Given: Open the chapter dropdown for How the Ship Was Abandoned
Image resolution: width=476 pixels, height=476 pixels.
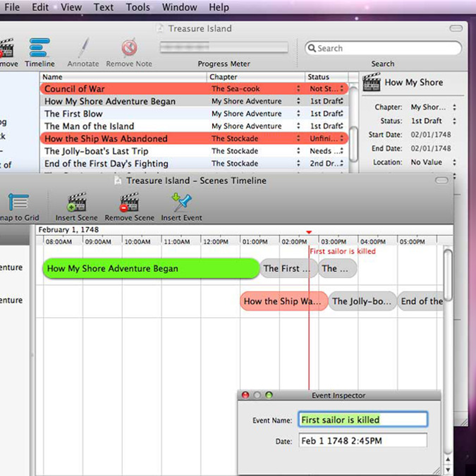Looking at the screenshot, I should [x=298, y=139].
